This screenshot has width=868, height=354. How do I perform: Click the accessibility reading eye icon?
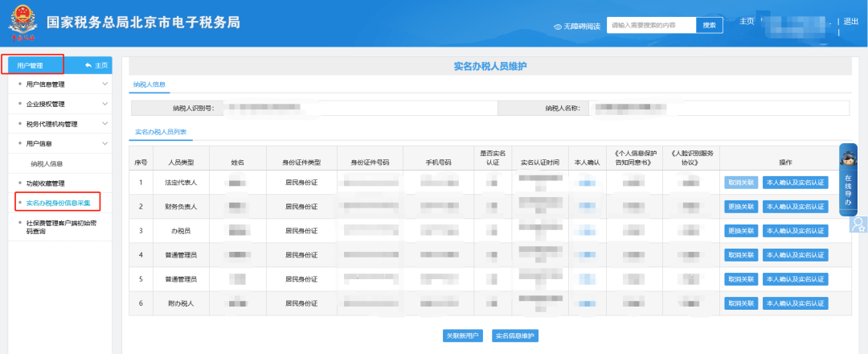click(557, 26)
